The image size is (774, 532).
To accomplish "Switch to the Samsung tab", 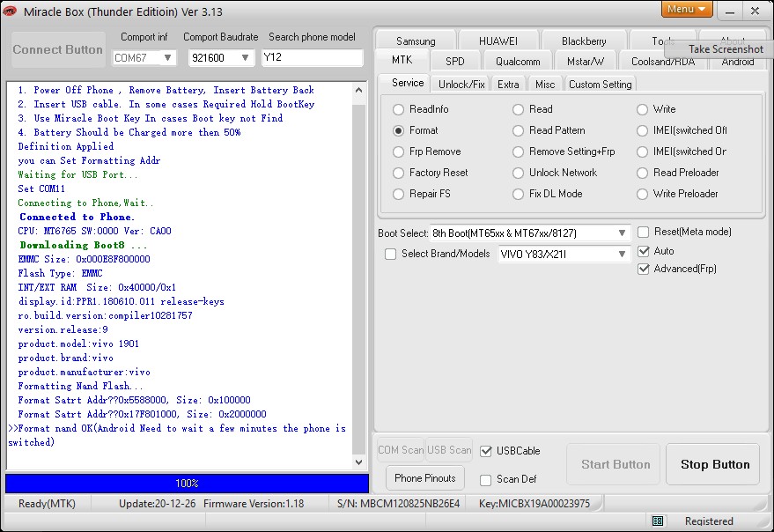I will pos(416,41).
